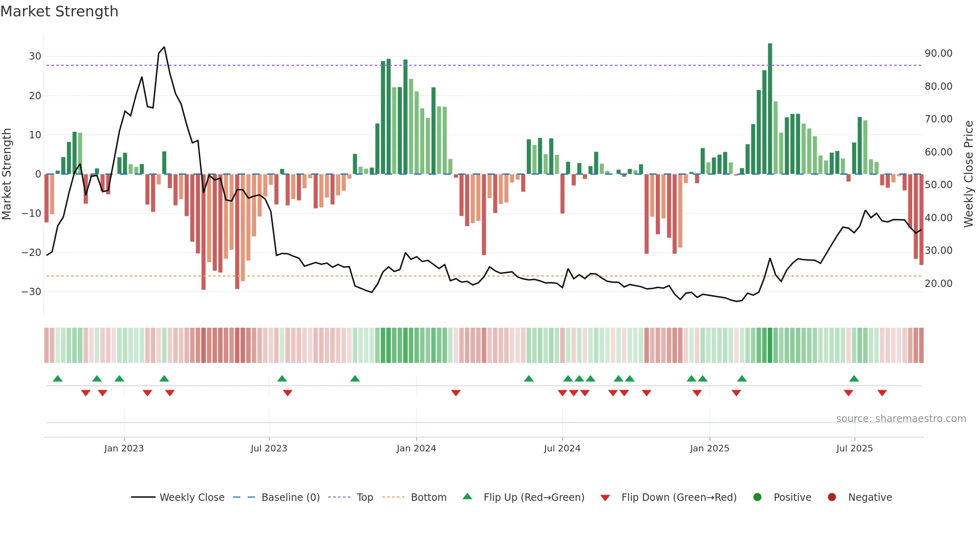Click the tallest green bar above the Top line

(770, 109)
